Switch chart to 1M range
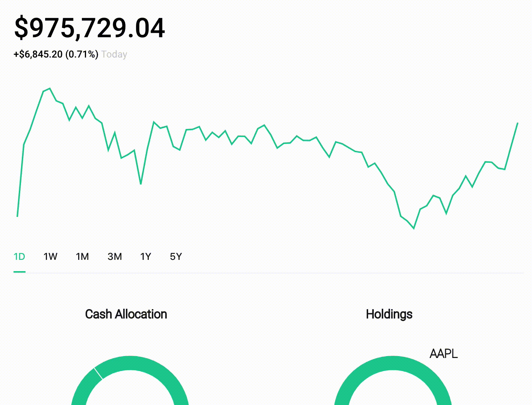The width and height of the screenshot is (532, 405). [x=82, y=257]
